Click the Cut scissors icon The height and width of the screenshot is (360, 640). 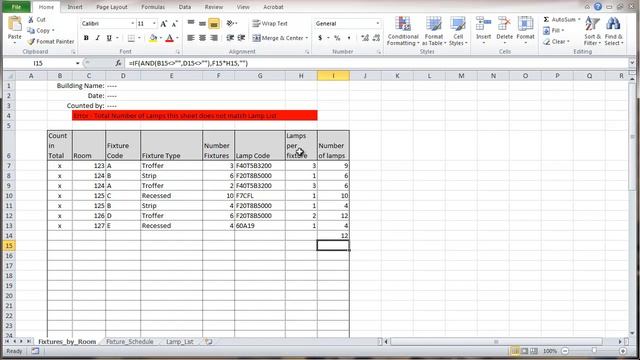pyautogui.click(x=31, y=20)
